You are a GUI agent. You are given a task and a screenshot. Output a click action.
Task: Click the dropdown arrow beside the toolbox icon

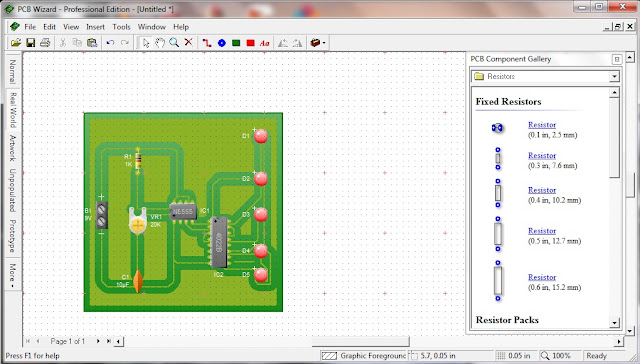324,43
